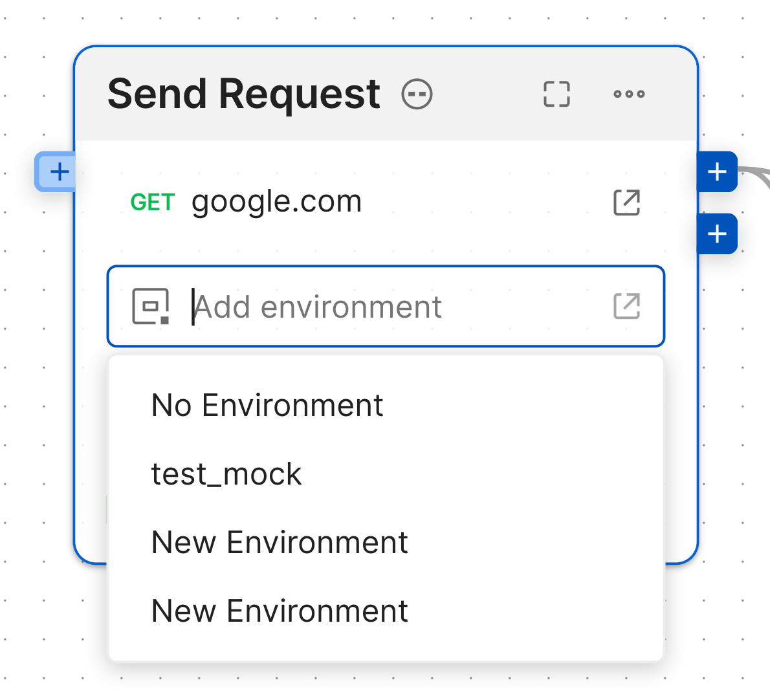Choose the bottom New Environment entry

279,611
